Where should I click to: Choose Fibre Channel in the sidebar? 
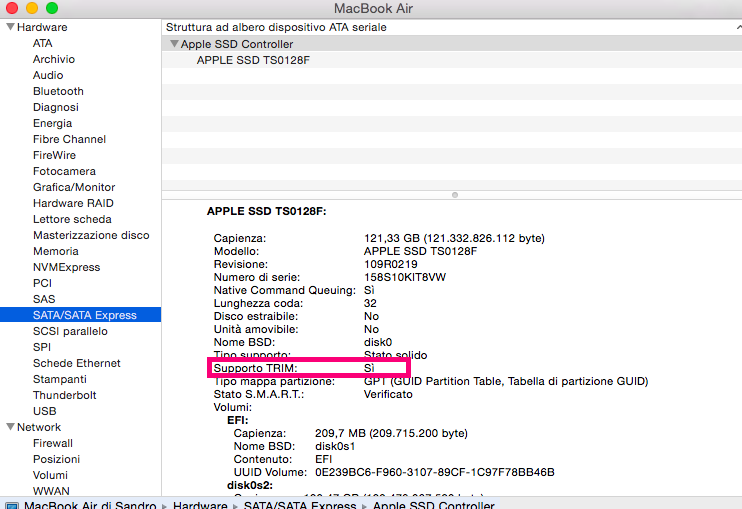click(69, 139)
